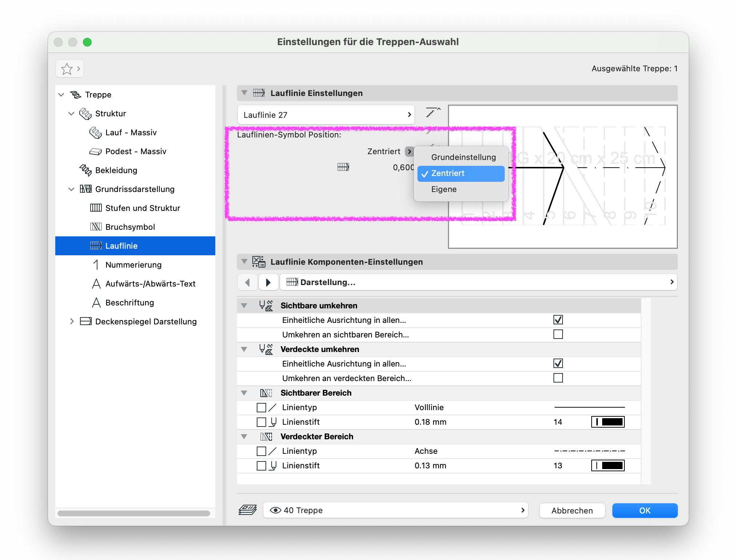Click the layer icon beside 40 Treppe

[248, 510]
